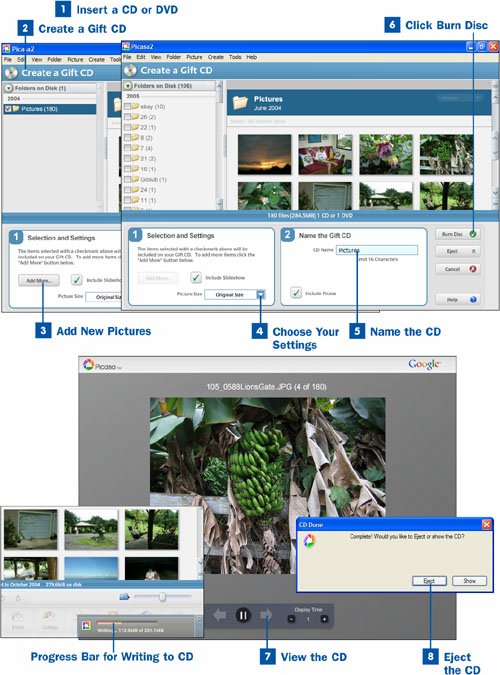
Task: Click into the CD Name input field
Action: 377,250
